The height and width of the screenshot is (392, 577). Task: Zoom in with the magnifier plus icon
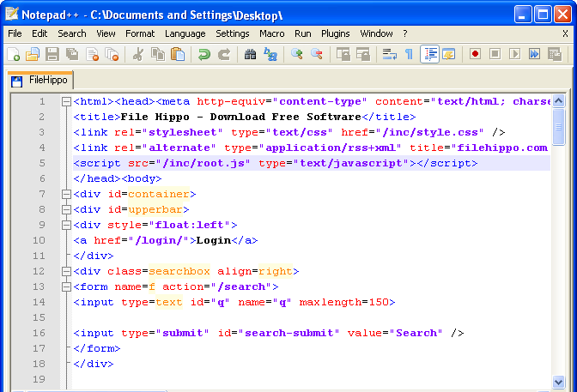coord(296,54)
